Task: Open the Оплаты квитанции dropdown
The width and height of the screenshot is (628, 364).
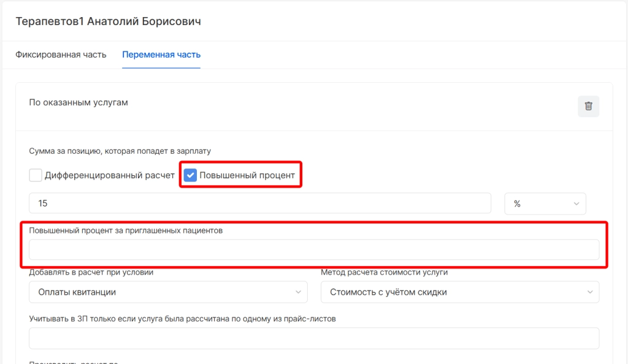Action: pyautogui.click(x=168, y=292)
